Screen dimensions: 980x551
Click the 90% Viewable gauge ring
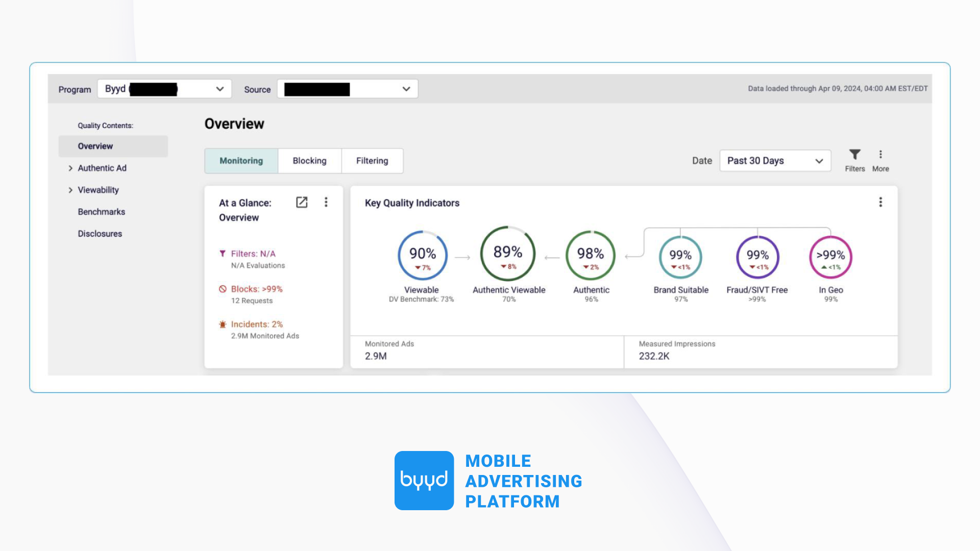423,256
